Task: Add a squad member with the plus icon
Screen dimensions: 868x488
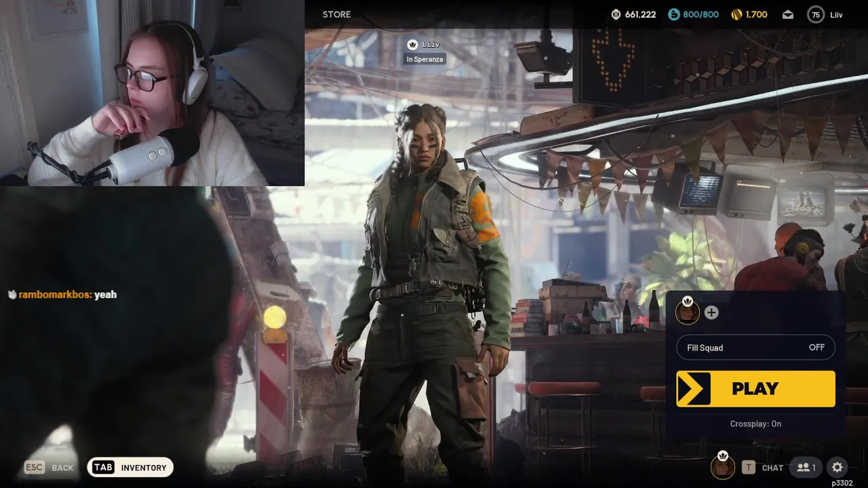Action: pos(711,312)
